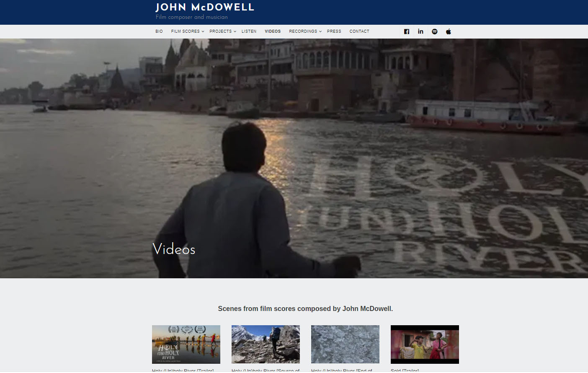Go to the Press page
This screenshot has height=373, width=588.
point(334,31)
